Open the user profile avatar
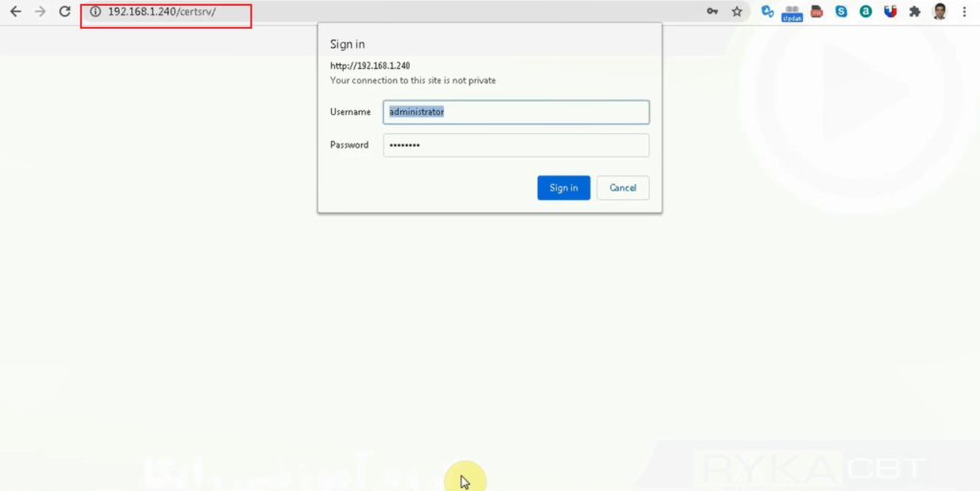The width and height of the screenshot is (980, 491). (940, 11)
